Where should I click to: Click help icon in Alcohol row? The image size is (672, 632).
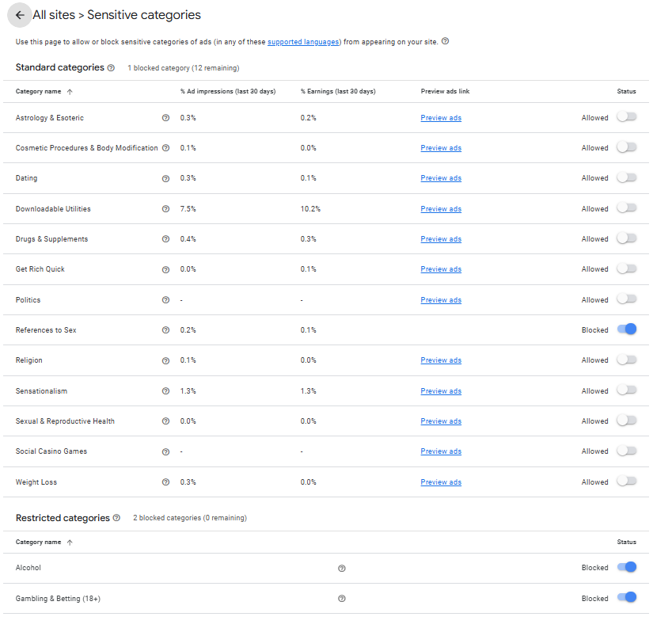click(341, 568)
